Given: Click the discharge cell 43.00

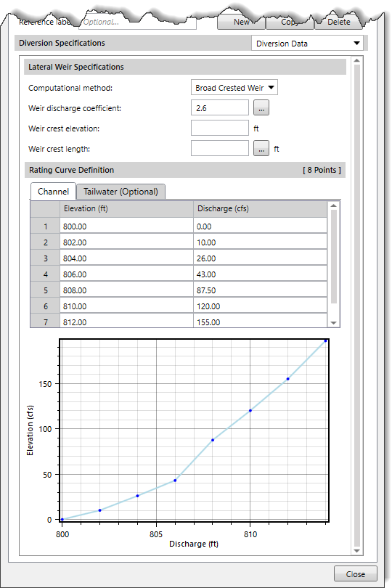Looking at the screenshot, I should click(260, 274).
